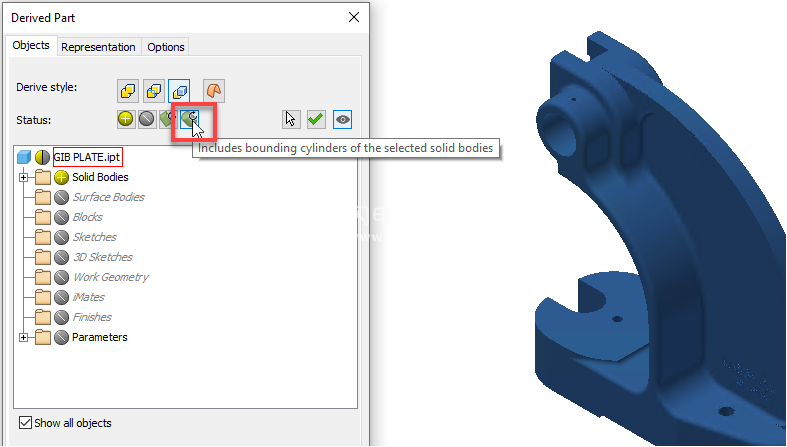Toggle the yellow plus status on Solid Bodies
Viewport: 787px width, 447px height.
[x=61, y=177]
